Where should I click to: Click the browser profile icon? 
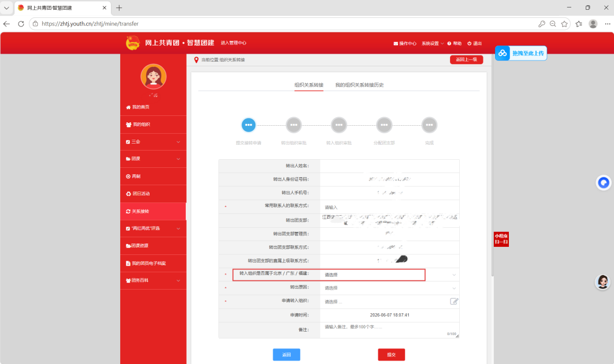(593, 24)
